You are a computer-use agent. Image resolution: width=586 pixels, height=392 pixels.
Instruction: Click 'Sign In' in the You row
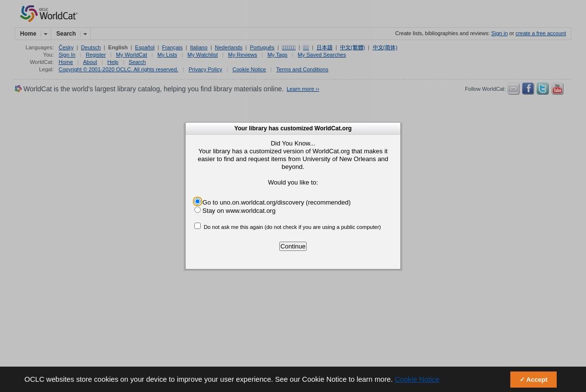67,55
